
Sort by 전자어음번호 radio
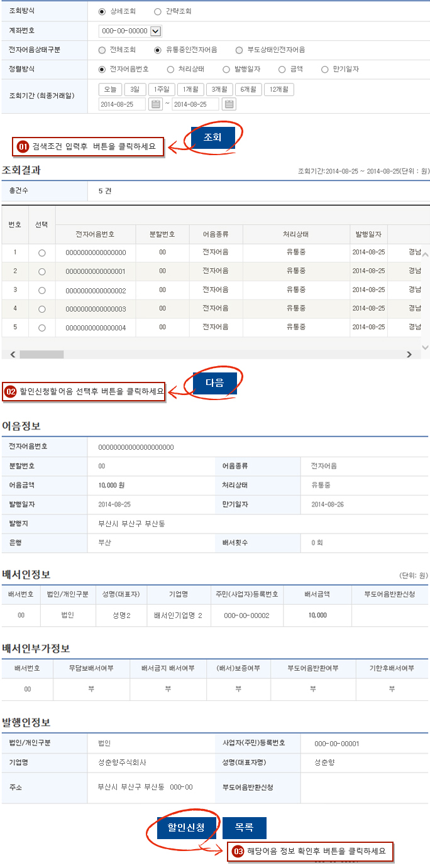(102, 69)
